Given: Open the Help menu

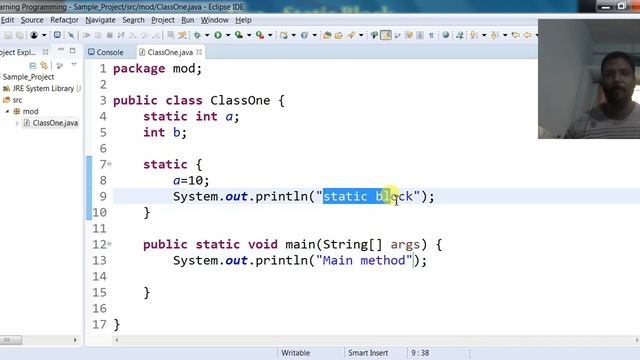Looking at the screenshot, I should 243,20.
